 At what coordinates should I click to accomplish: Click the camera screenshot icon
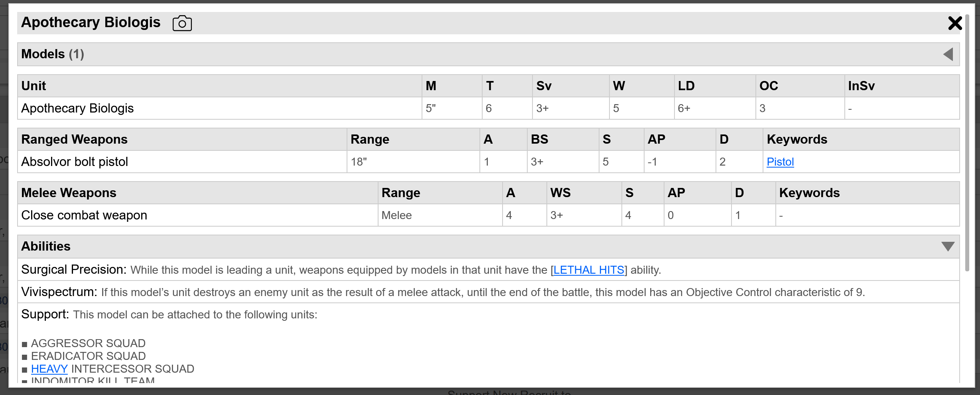click(x=182, y=23)
